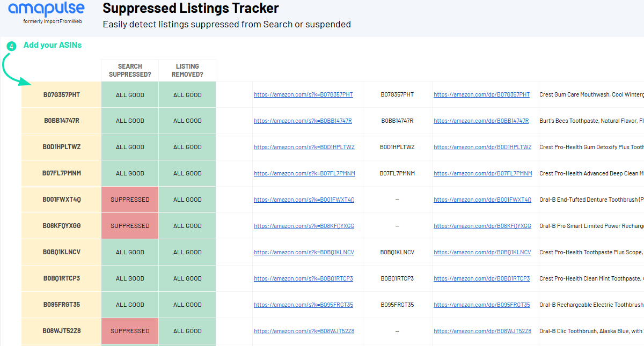The image size is (644, 346).
Task: Click the Suppressed Listings Tracker heading
Action: tap(191, 9)
